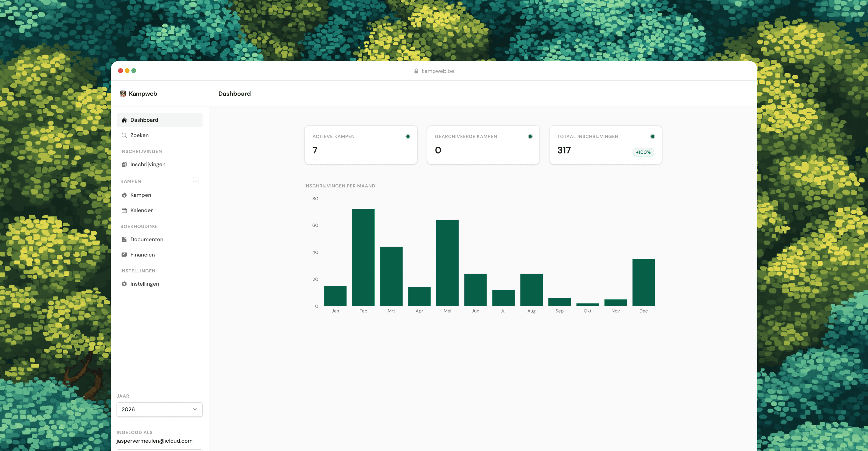Click the Kampweb logo icon
The image size is (868, 451).
tap(123, 93)
